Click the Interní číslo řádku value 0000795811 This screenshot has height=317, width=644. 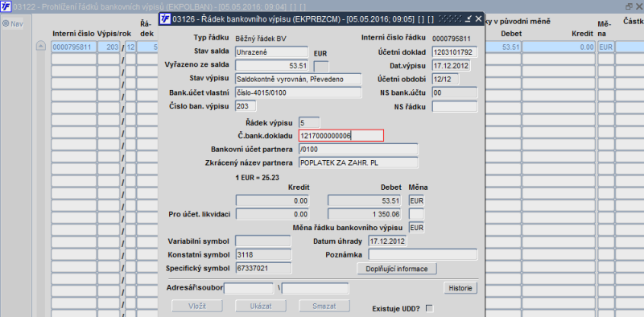(451, 38)
